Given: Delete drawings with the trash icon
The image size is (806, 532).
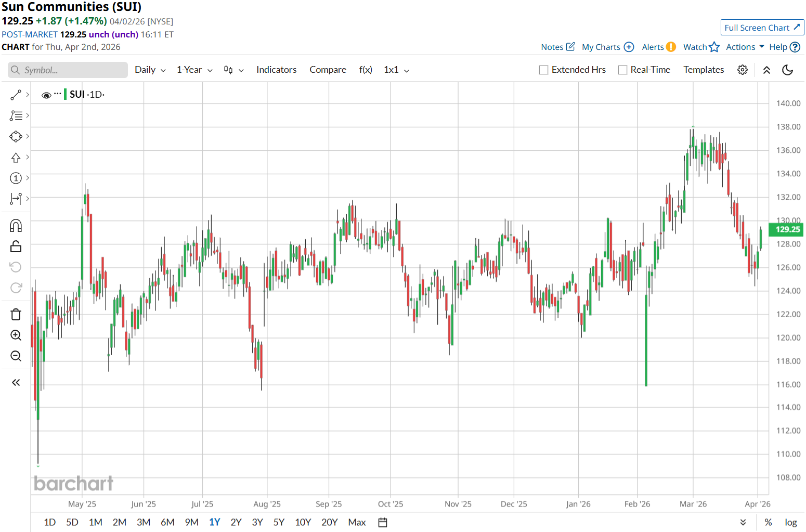Looking at the screenshot, I should click(x=16, y=315).
